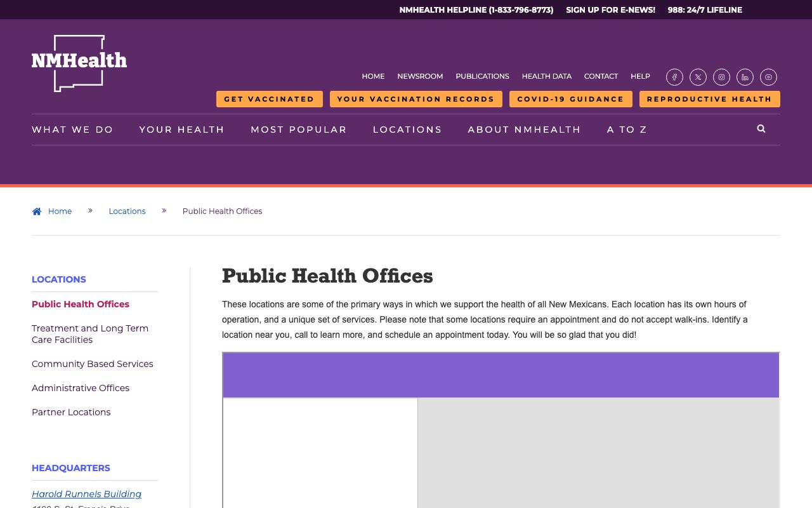Open the WHAT WE DO menu

pos(72,130)
